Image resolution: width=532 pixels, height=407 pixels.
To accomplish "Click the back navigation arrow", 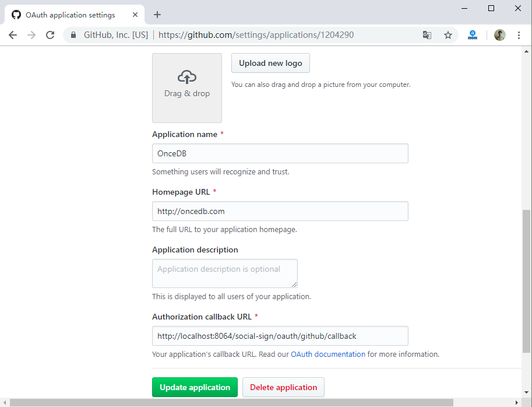I will [x=12, y=35].
